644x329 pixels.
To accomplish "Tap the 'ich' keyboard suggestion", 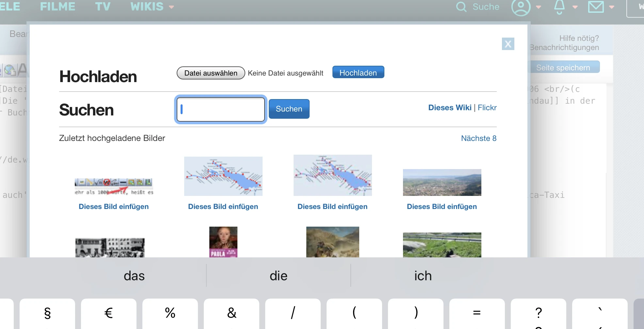I will point(423,276).
